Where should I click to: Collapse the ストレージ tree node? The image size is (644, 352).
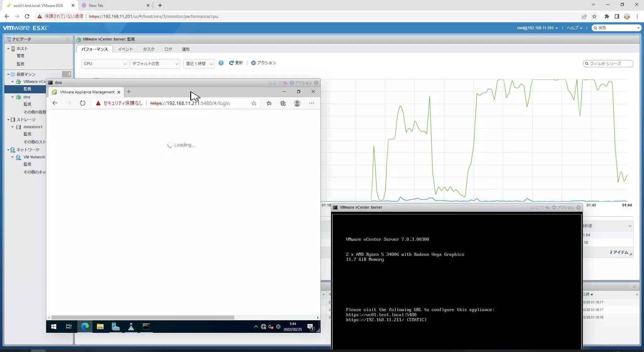[8, 120]
